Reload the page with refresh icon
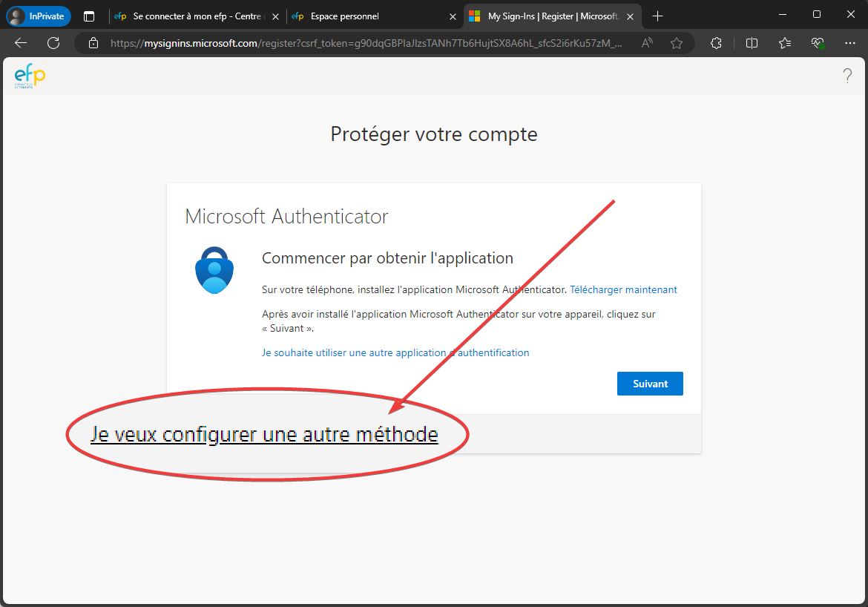 (53, 43)
